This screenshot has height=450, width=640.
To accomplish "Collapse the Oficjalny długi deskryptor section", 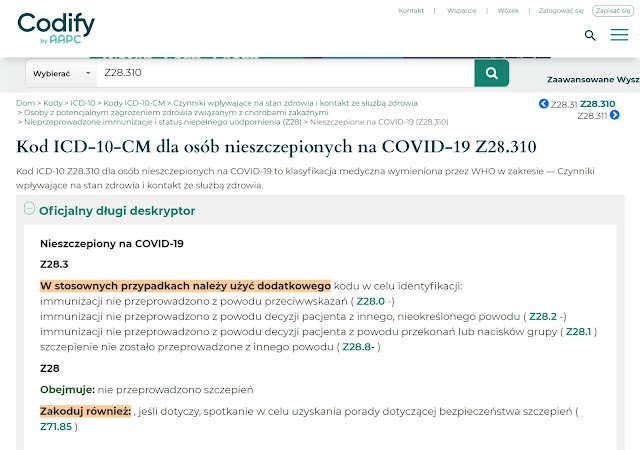I will pos(29,208).
